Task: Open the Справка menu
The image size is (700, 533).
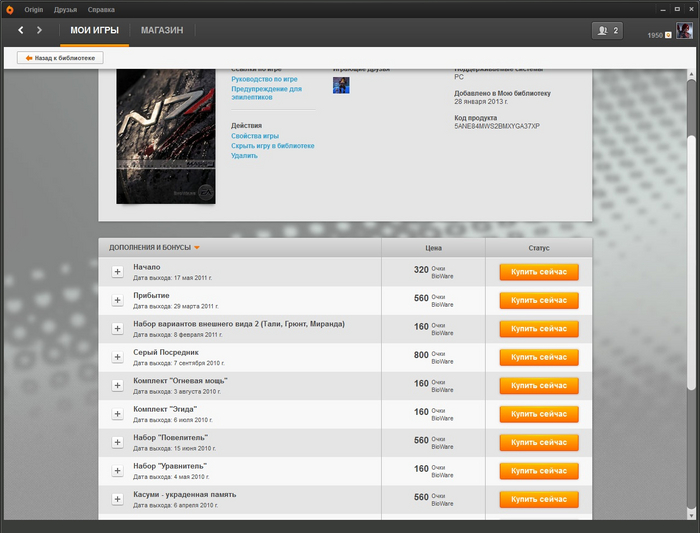Action: [101, 9]
